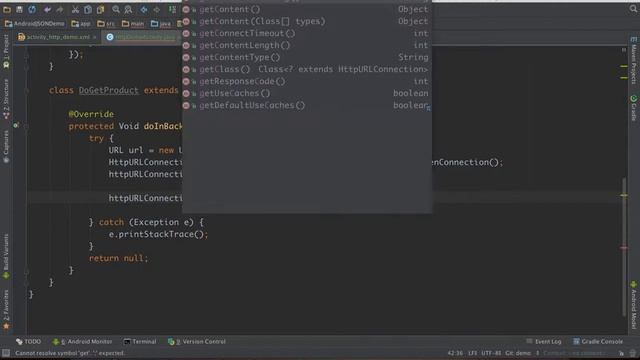
Task: Switch to the active Java class editor tab
Action: [141, 37]
